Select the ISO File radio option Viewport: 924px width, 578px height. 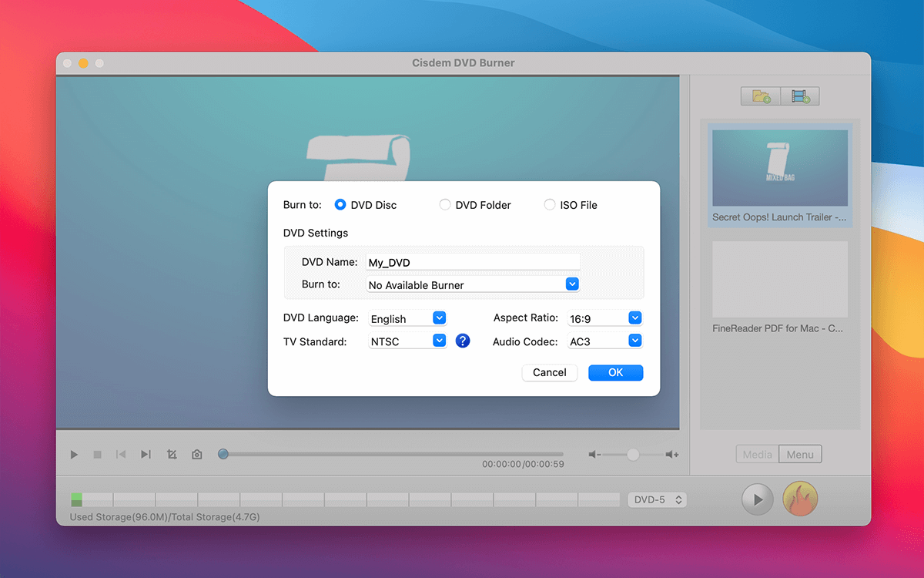[x=550, y=205]
